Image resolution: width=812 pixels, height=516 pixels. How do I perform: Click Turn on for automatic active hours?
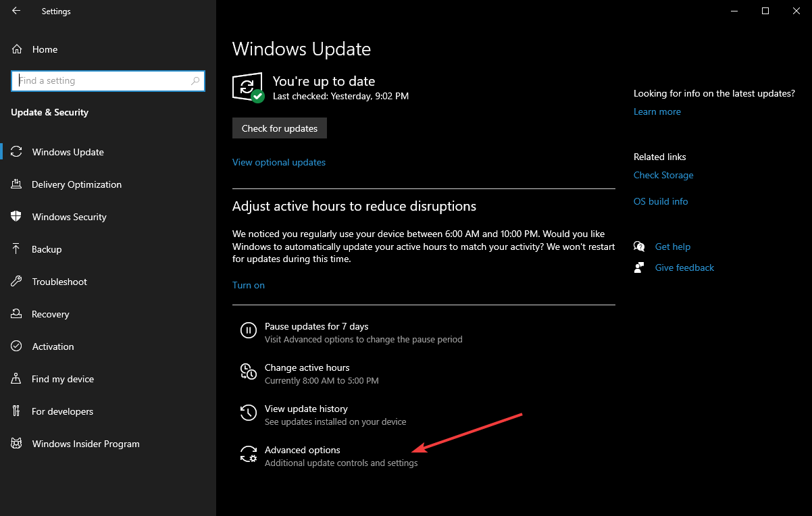point(249,284)
